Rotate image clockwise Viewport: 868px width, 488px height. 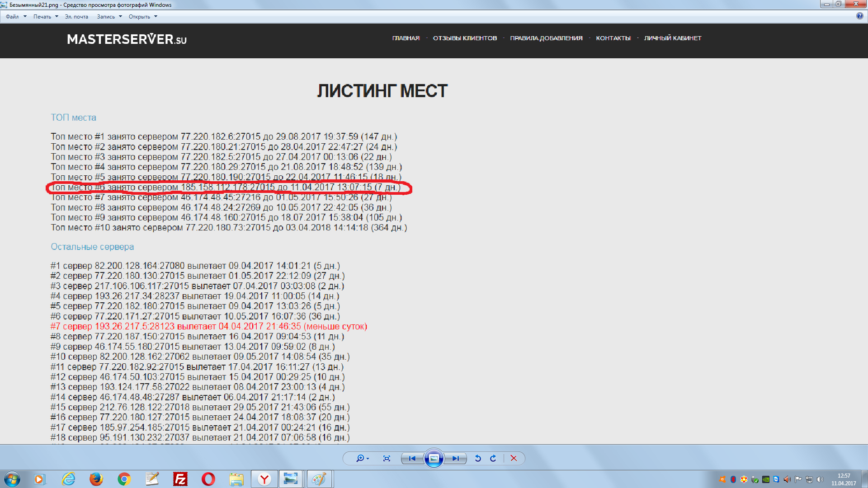[x=493, y=458]
